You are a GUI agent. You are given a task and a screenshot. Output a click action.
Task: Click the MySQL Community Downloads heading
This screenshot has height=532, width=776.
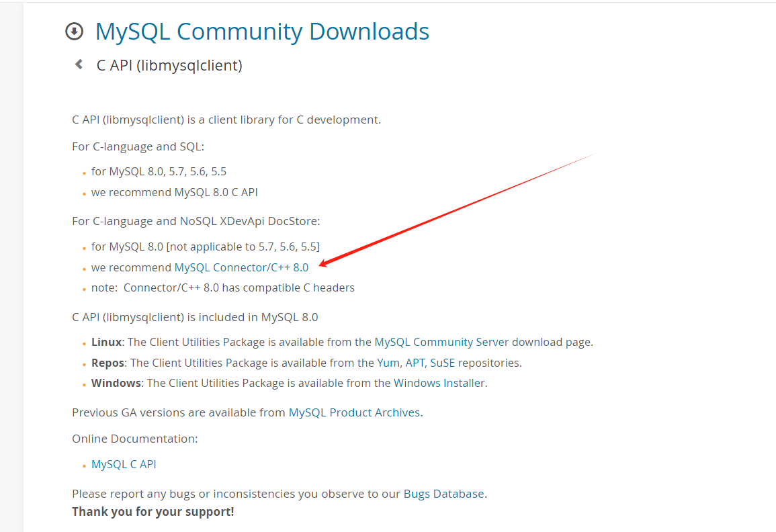click(x=262, y=31)
